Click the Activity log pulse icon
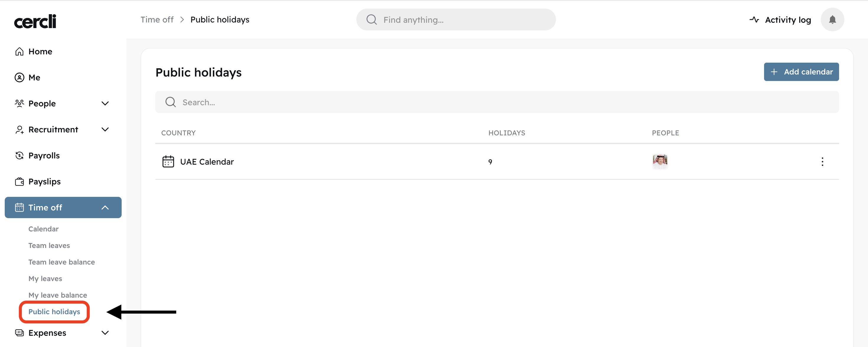 pyautogui.click(x=754, y=20)
